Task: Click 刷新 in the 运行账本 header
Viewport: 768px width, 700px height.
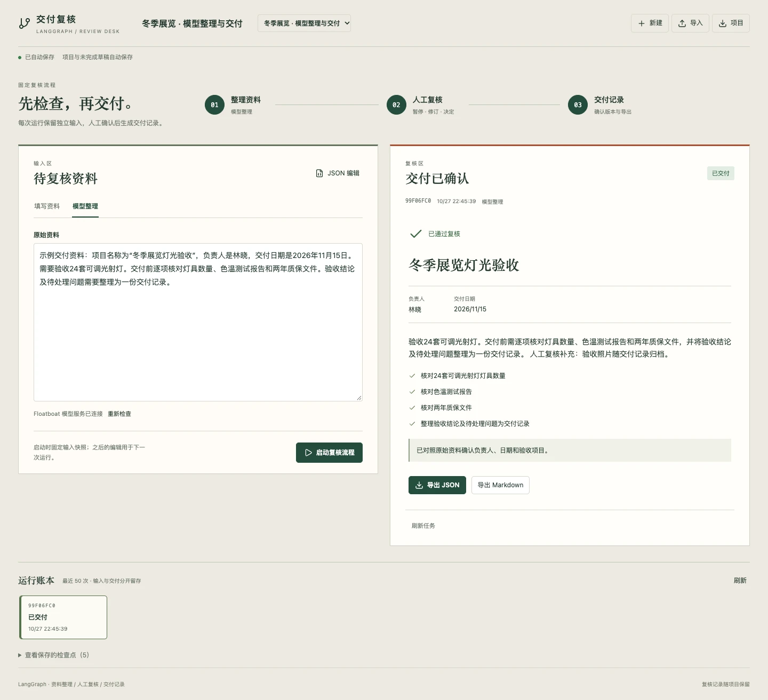Action: click(x=740, y=581)
